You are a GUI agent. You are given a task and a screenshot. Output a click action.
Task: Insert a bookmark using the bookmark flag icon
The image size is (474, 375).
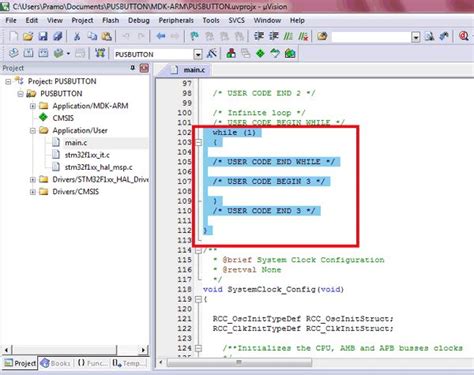(194, 36)
